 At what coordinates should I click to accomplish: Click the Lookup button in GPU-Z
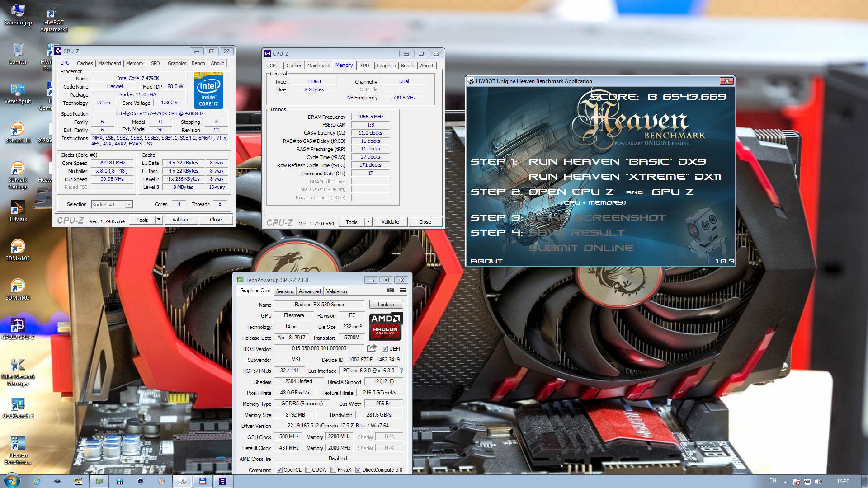coord(386,305)
